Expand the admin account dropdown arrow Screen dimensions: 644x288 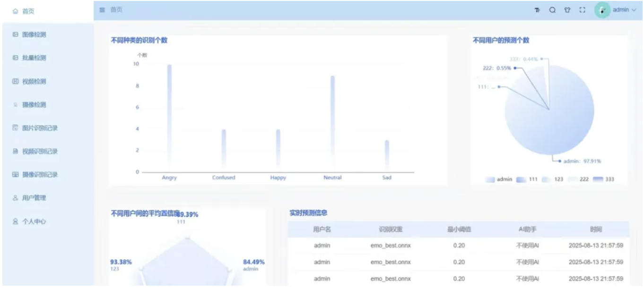coord(634,10)
